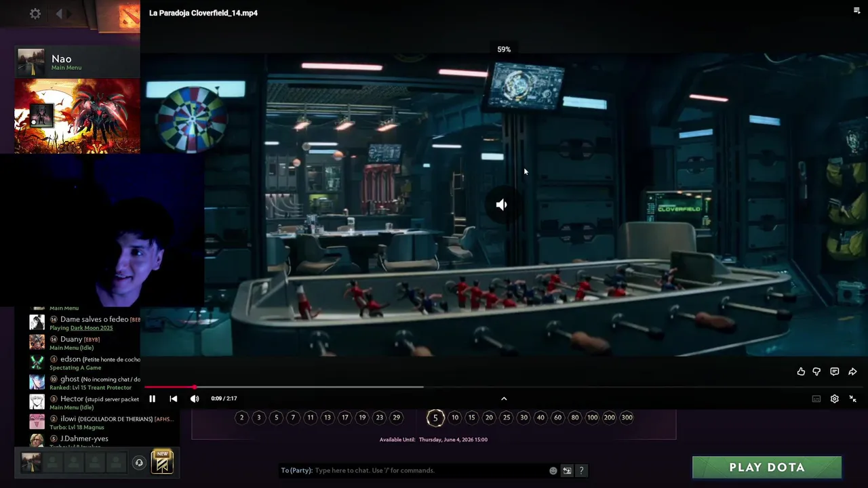Click the playhead on video timeline
Viewport: 868px width, 488px height.
click(194, 387)
